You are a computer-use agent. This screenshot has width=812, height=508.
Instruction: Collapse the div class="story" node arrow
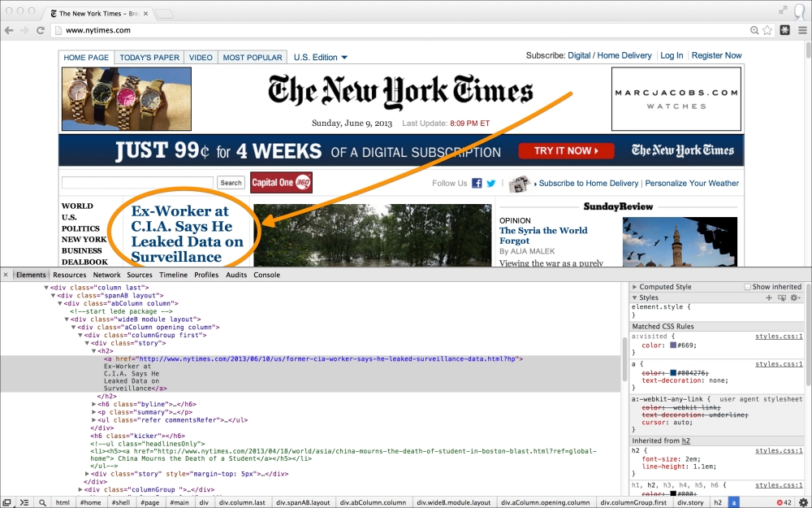coord(87,343)
